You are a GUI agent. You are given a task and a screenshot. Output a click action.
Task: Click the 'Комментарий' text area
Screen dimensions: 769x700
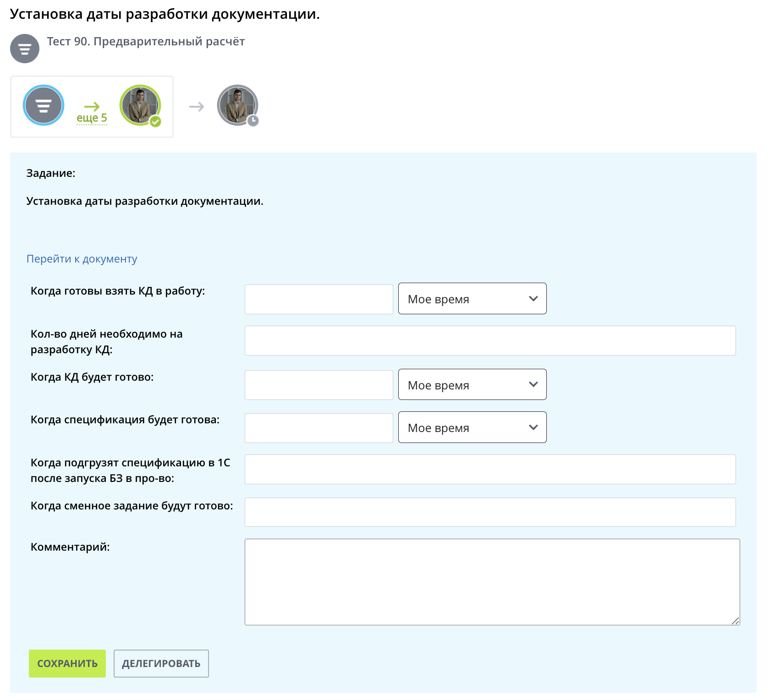coord(492,582)
